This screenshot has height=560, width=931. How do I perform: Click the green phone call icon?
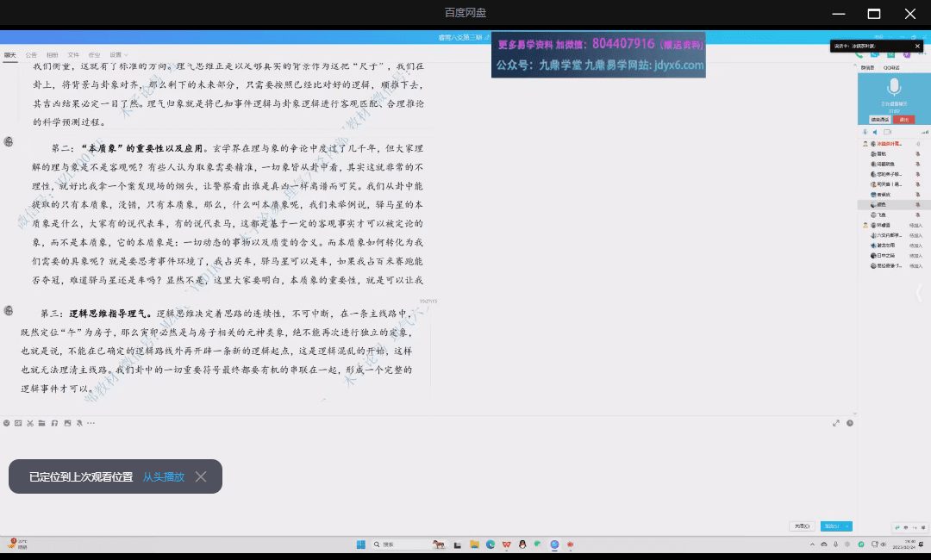point(859,54)
